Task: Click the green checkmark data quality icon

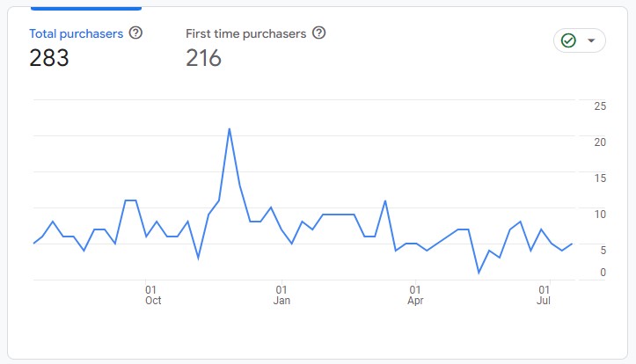Action: (568, 40)
